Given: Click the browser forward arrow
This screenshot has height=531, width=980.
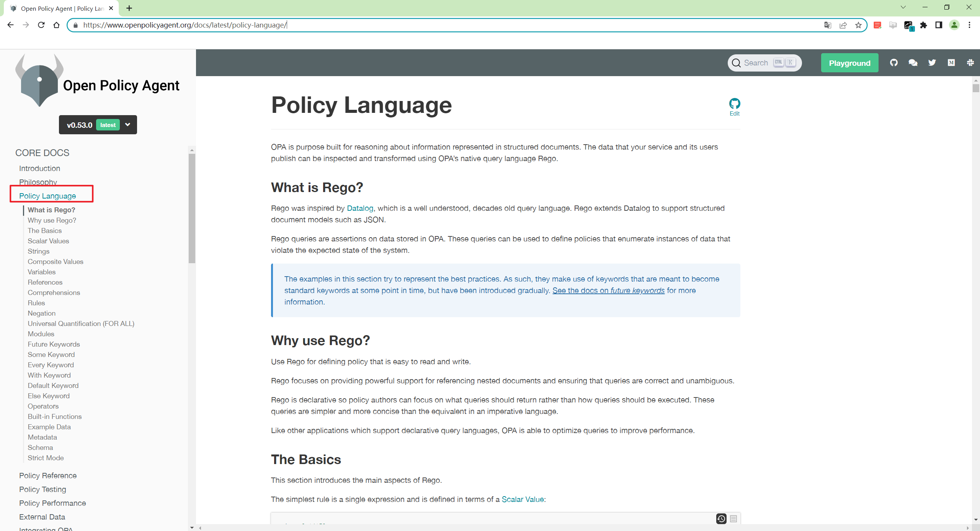Looking at the screenshot, I should (26, 25).
